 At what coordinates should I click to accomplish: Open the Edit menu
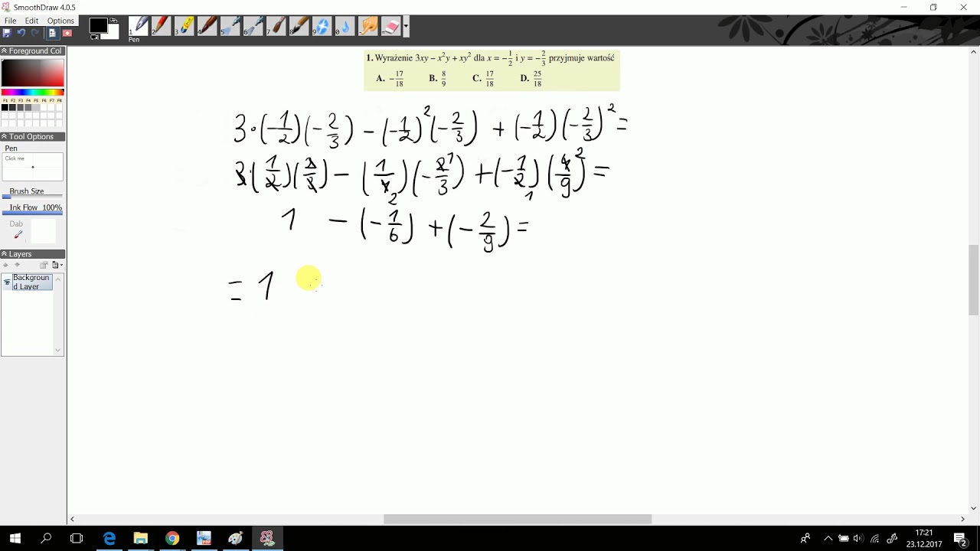pos(31,21)
